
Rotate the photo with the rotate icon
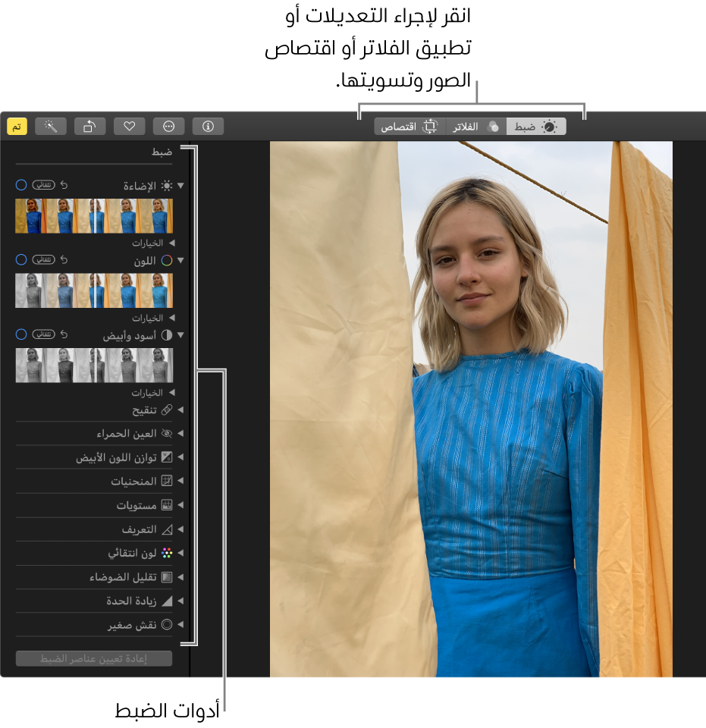pos(89,127)
